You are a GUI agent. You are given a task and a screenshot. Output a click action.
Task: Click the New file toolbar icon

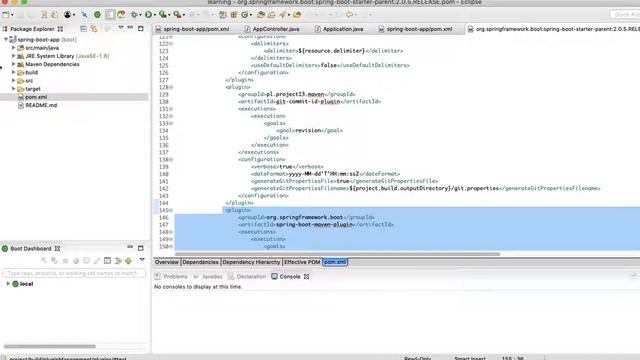pos(6,15)
